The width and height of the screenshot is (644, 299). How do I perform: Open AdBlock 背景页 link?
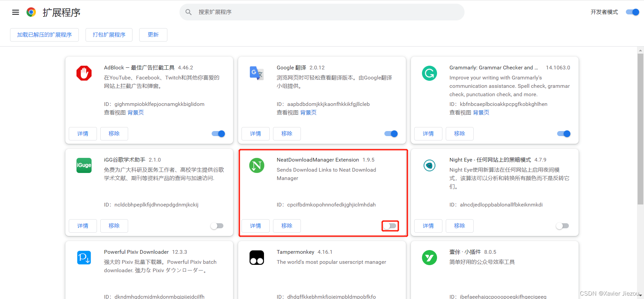(136, 113)
